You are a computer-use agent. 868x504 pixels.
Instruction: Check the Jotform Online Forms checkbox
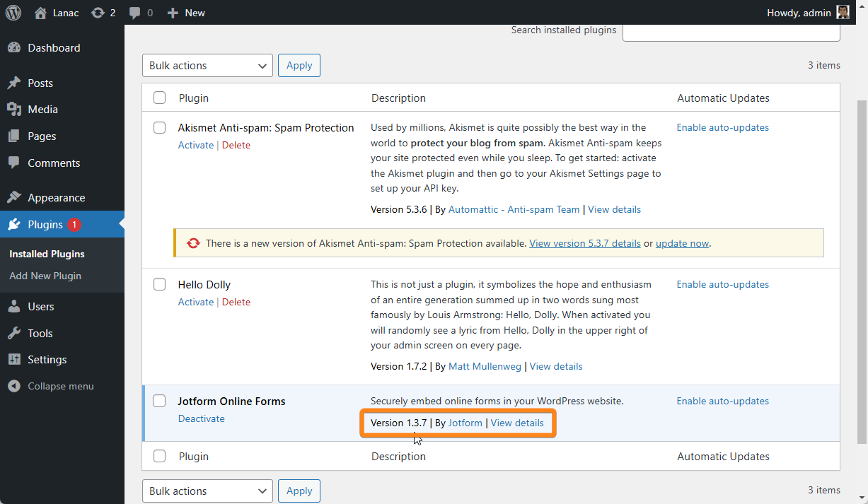pyautogui.click(x=160, y=402)
